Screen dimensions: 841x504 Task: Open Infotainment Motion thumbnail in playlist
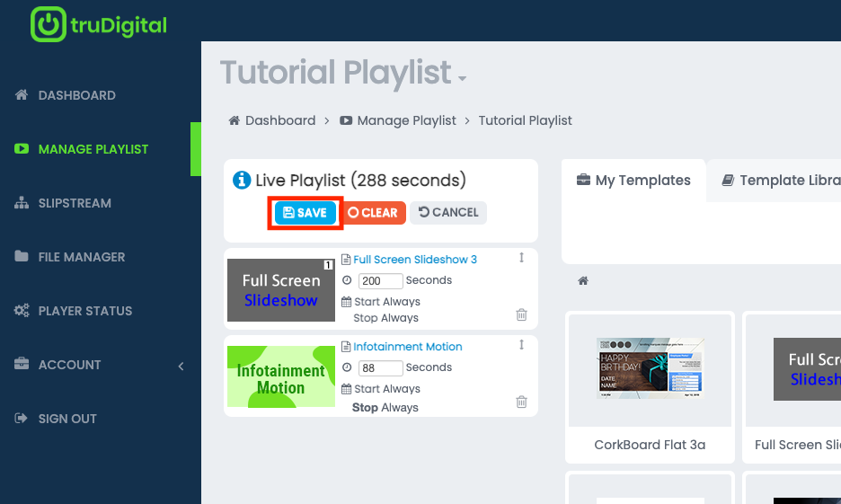[281, 377]
